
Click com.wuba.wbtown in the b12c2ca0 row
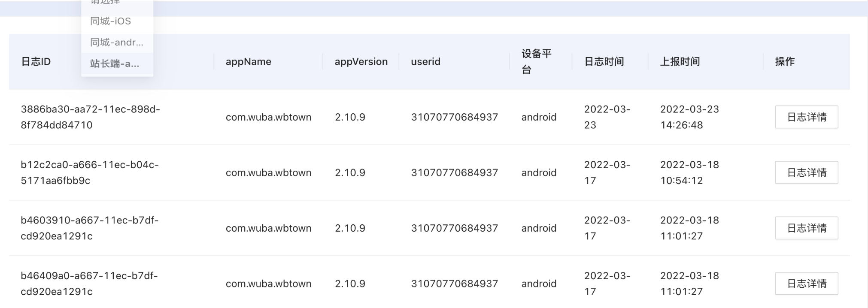coord(269,172)
